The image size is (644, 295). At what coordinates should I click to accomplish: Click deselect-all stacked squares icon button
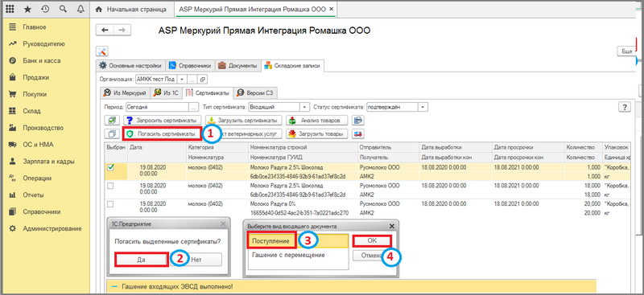click(112, 133)
